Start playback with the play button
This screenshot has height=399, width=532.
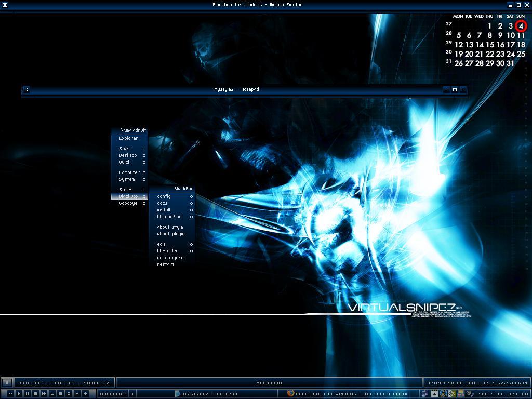[19, 394]
